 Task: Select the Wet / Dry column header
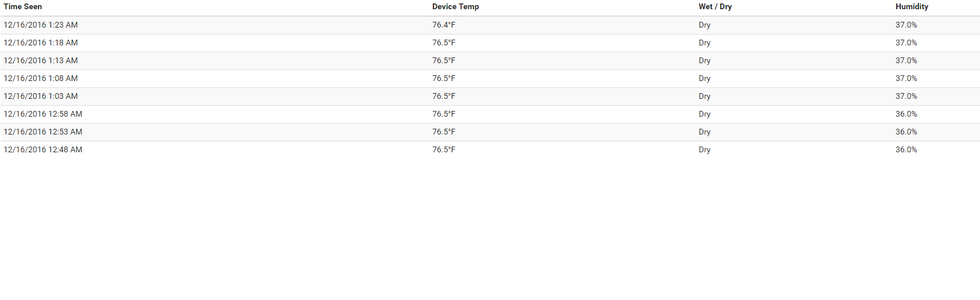(x=715, y=7)
